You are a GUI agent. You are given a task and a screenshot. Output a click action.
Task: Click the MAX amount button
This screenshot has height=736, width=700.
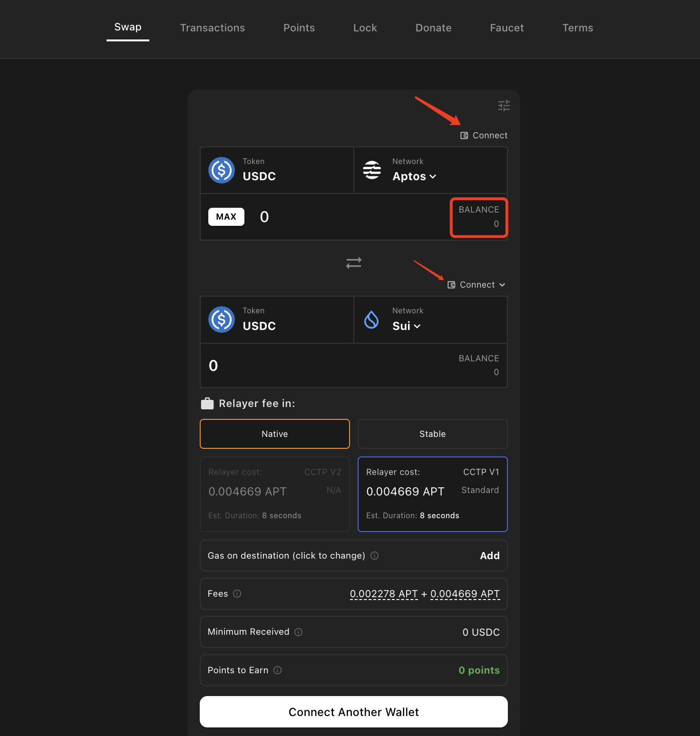click(x=226, y=217)
